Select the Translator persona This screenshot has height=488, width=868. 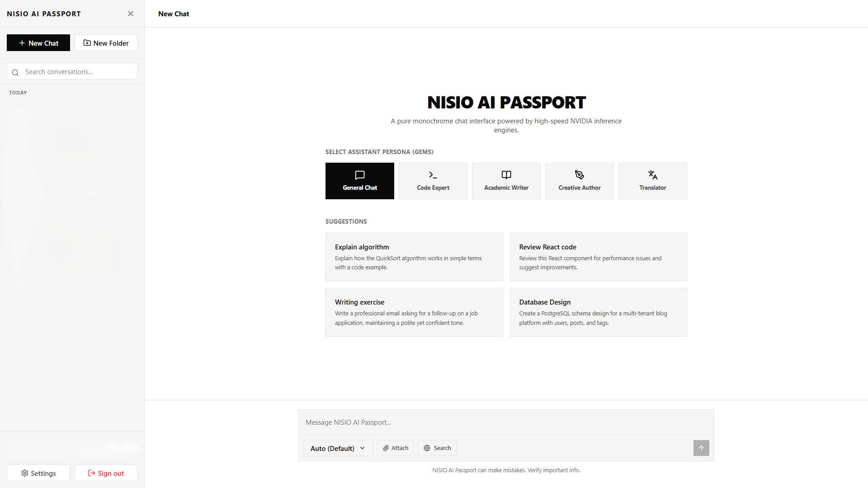click(x=653, y=181)
